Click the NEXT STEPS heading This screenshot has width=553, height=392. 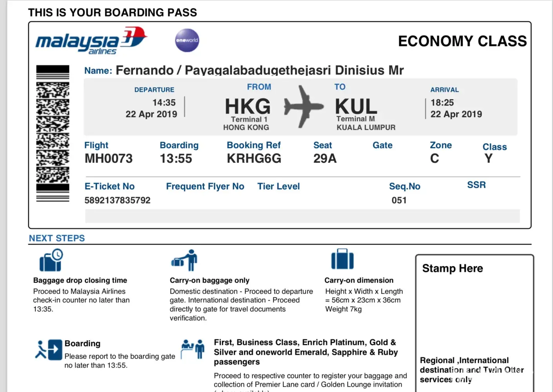point(57,238)
